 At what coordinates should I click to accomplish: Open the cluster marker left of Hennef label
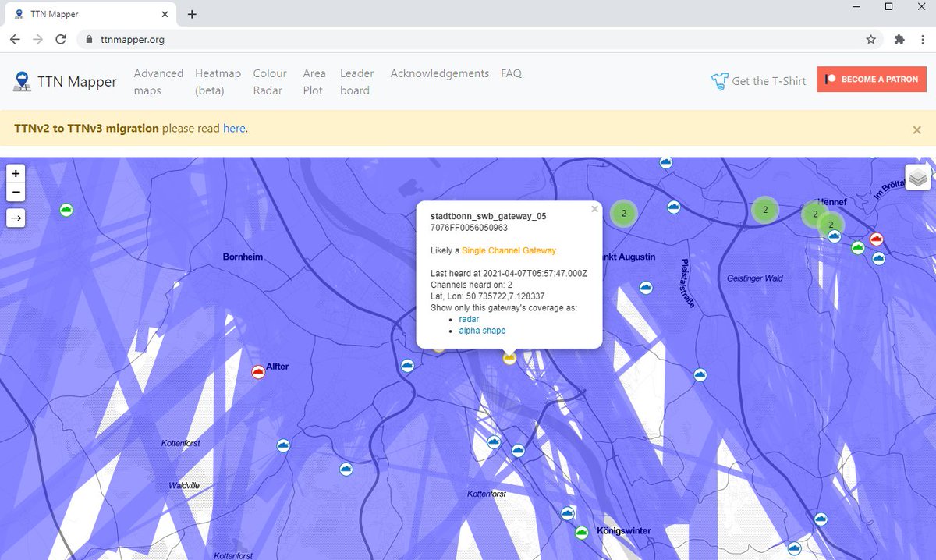(765, 210)
